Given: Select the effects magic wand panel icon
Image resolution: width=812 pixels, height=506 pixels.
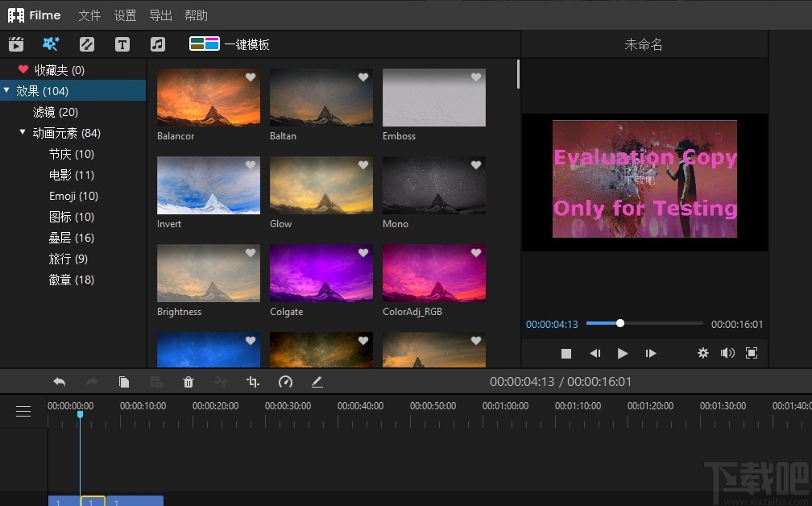Looking at the screenshot, I should click(51, 44).
